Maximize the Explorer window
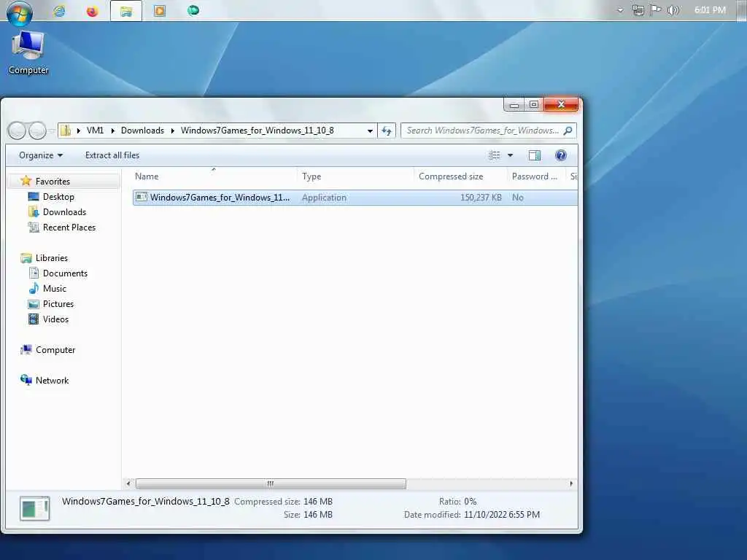The image size is (747, 560). pyautogui.click(x=534, y=104)
